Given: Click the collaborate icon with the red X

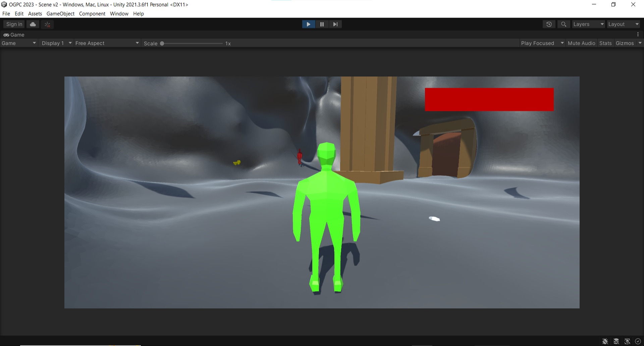Looking at the screenshot, I should tap(47, 24).
